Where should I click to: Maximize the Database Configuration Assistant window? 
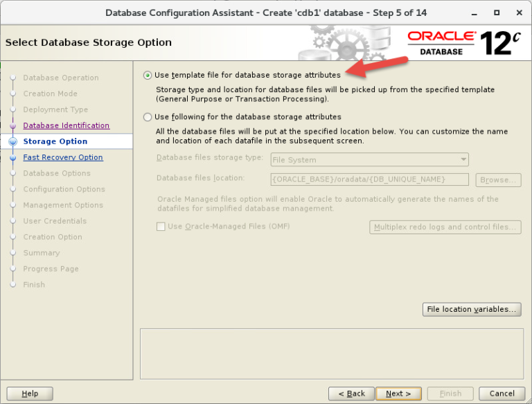[x=497, y=13]
